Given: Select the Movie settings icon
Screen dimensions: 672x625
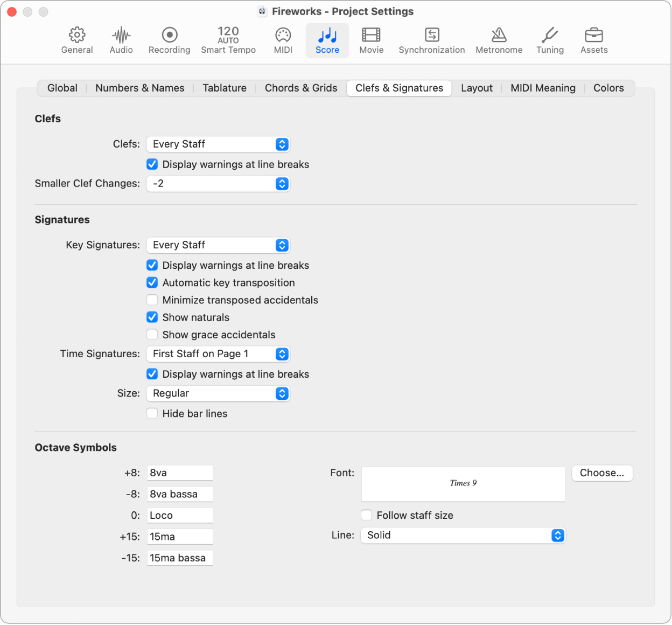Looking at the screenshot, I should point(371,40).
